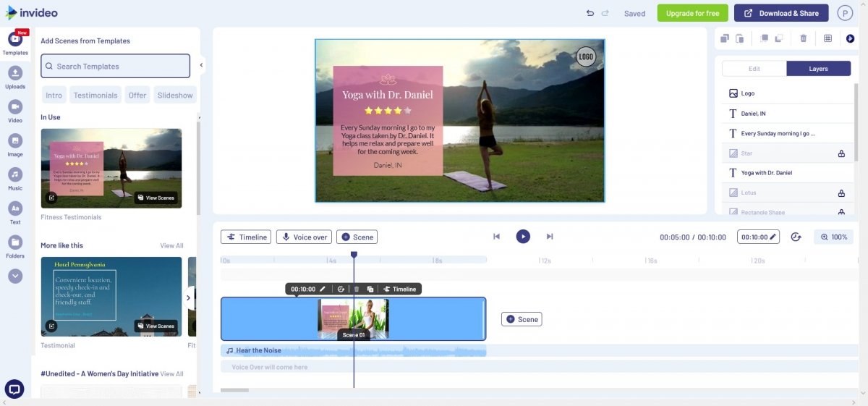The width and height of the screenshot is (868, 406).
Task: Paste element icon in top toolbar
Action: (x=740, y=38)
